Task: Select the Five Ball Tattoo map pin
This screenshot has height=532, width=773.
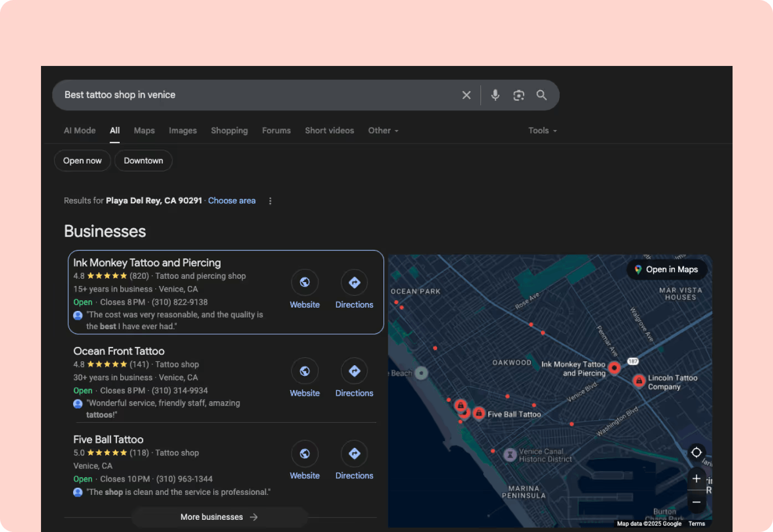Action: pyautogui.click(x=478, y=412)
